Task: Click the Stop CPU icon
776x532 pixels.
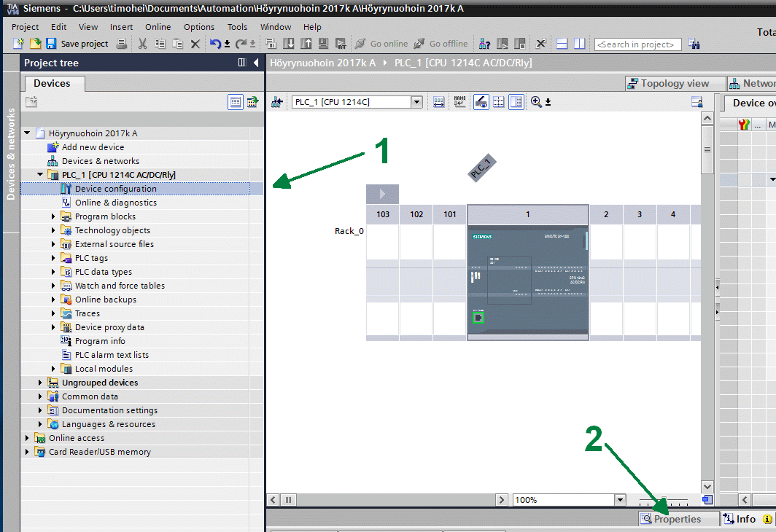Action: pyautogui.click(x=519, y=44)
